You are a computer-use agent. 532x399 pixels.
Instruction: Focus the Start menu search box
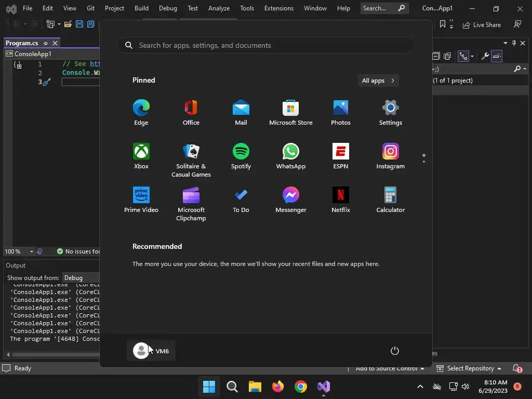(x=265, y=45)
